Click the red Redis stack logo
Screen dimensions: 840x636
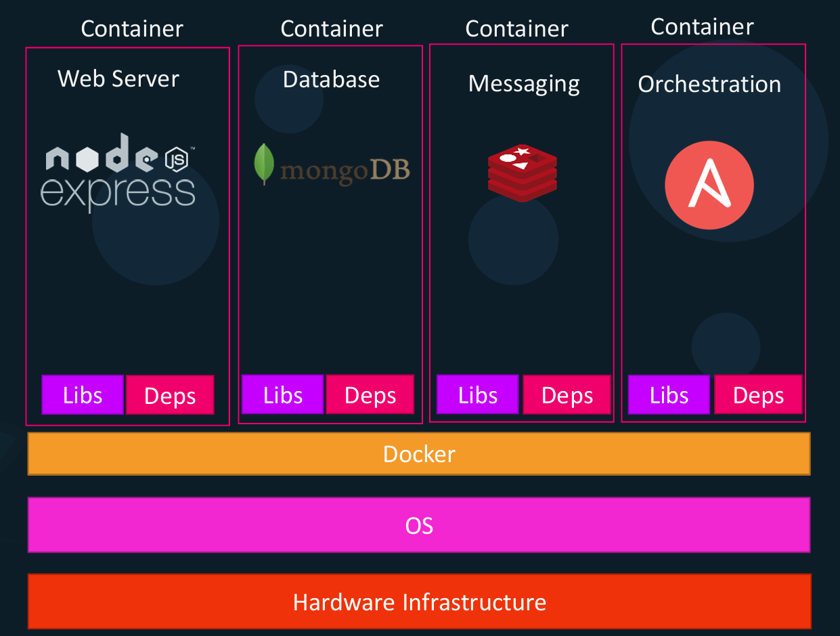pyautogui.click(x=523, y=173)
